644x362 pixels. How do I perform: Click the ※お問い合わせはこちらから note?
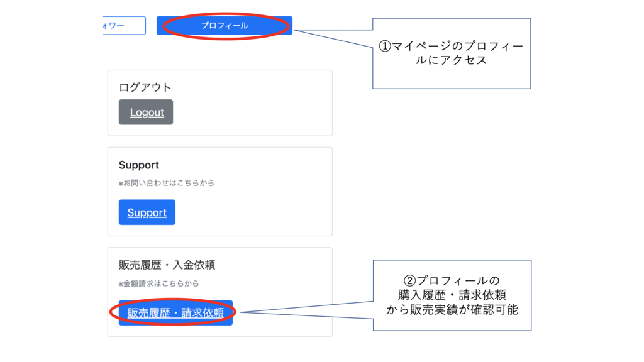(167, 183)
